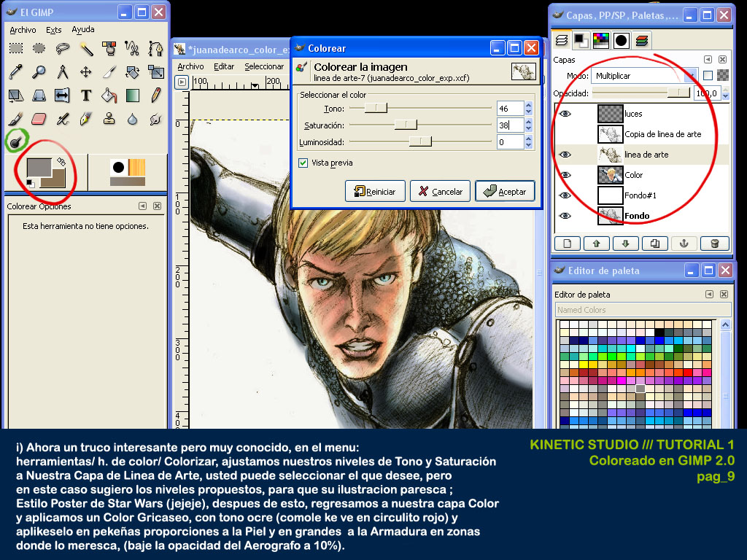Viewport: 747px width, 560px height.
Task: Select the Rectangle Select tool
Action: 16,48
